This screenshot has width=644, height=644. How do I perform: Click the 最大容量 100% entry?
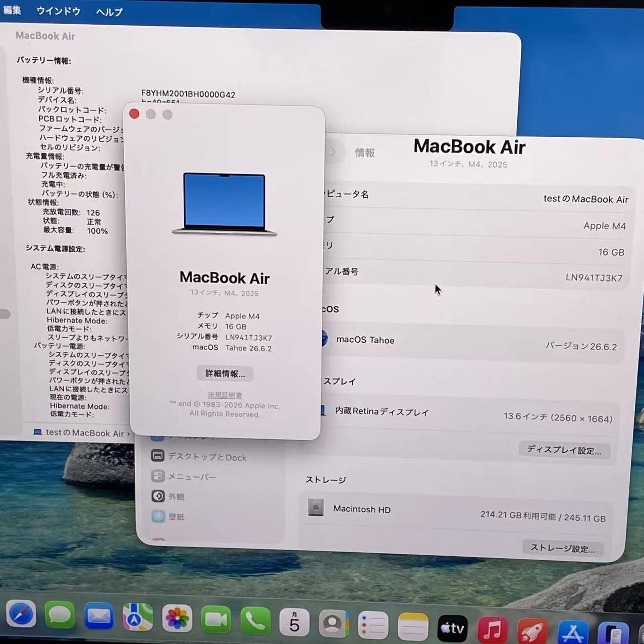pyautogui.click(x=75, y=231)
